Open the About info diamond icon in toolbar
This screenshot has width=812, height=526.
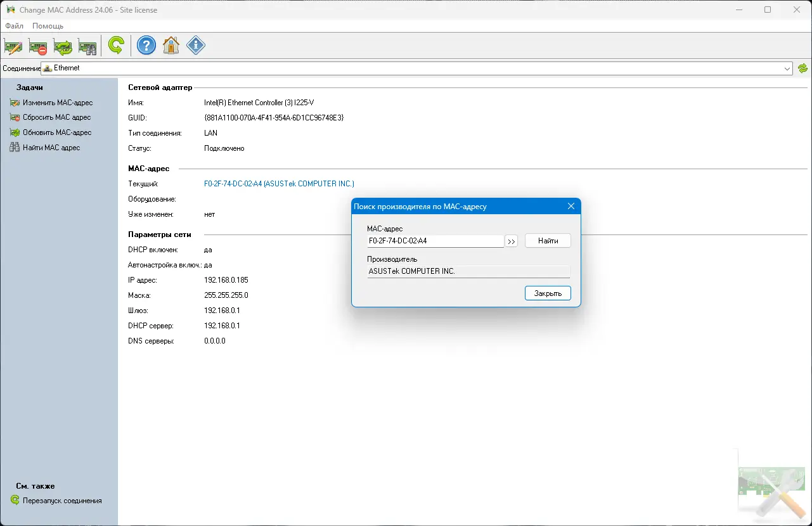196,46
